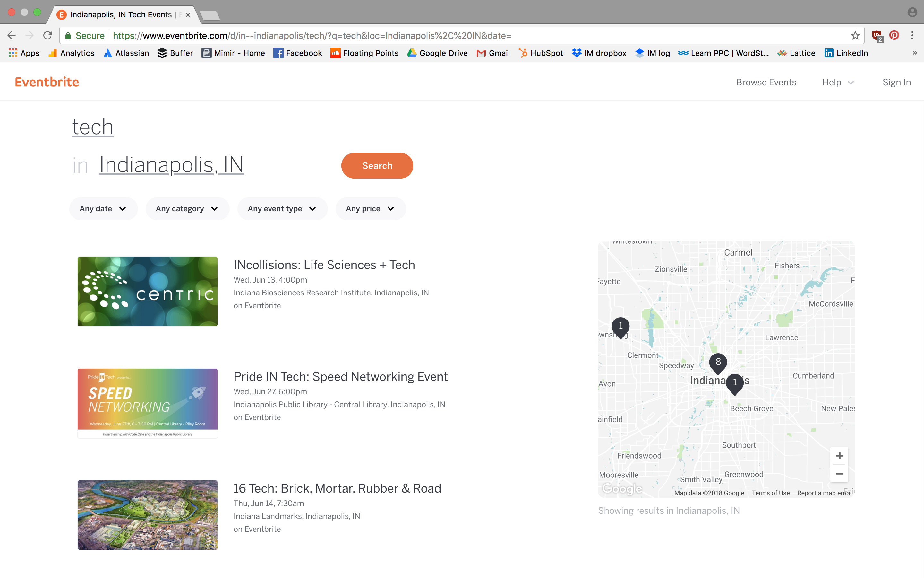Zoom in the map with plus button
Image resolution: width=924 pixels, height=578 pixels.
pos(839,456)
